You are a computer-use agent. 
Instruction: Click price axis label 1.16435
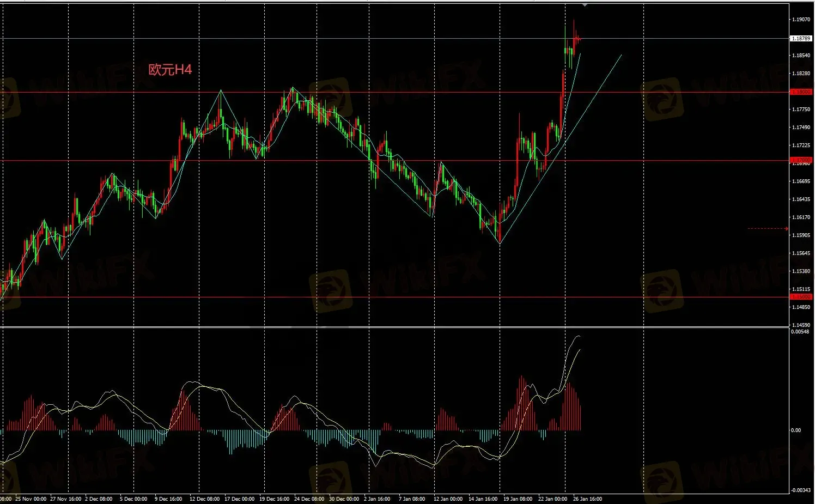(801, 199)
